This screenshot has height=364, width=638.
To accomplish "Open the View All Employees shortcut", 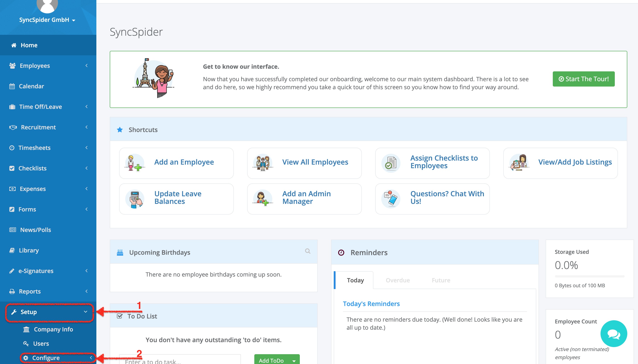I will (304, 163).
